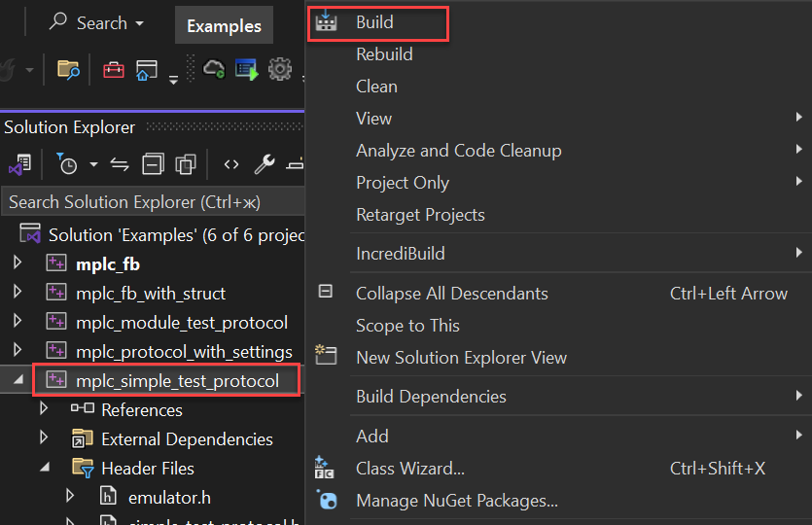Click the View Code angle brackets icon

(230, 164)
